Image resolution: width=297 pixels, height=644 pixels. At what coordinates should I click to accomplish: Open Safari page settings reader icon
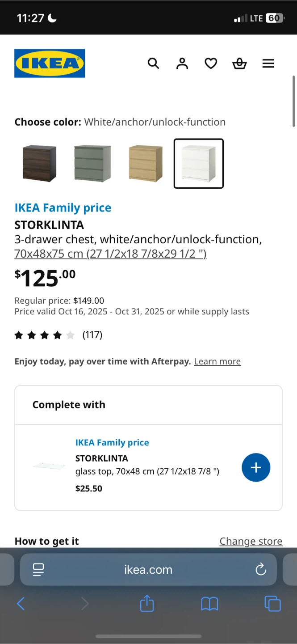pyautogui.click(x=38, y=569)
